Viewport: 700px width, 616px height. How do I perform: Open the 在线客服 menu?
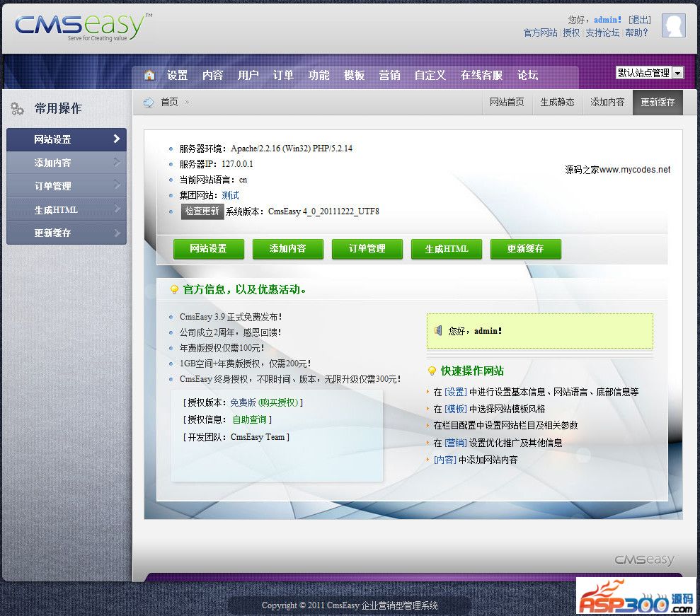[481, 75]
